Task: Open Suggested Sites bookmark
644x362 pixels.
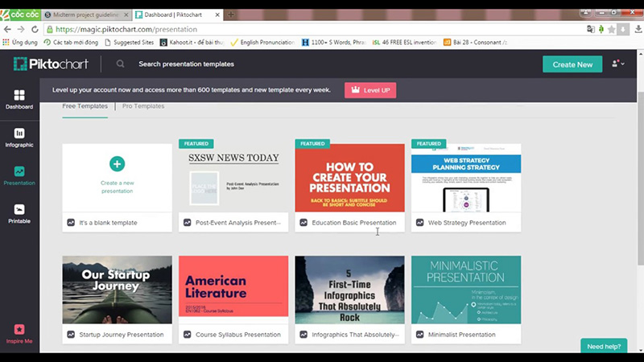Action: 130,43
